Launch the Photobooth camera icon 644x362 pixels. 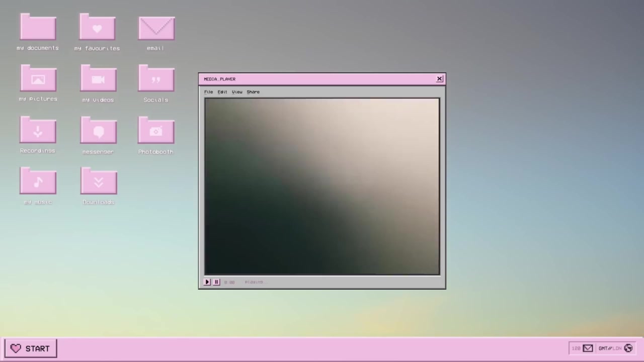pos(156,131)
